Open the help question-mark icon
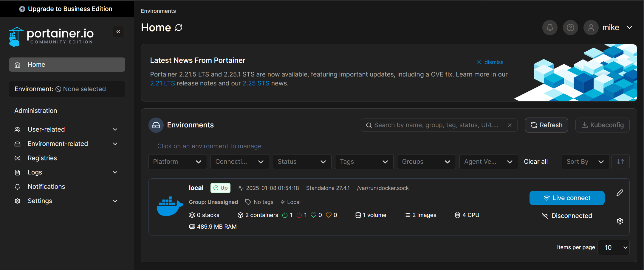The height and width of the screenshot is (270, 644). point(570,28)
